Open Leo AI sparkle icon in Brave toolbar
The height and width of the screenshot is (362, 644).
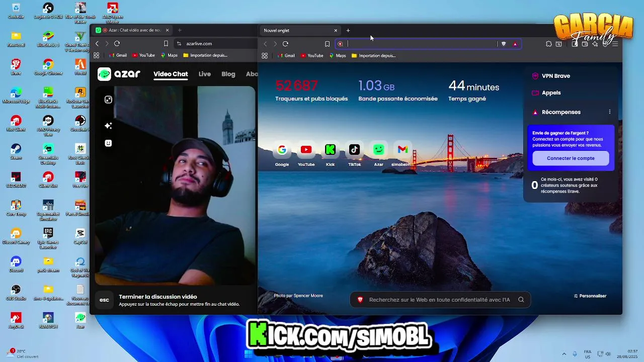595,44
